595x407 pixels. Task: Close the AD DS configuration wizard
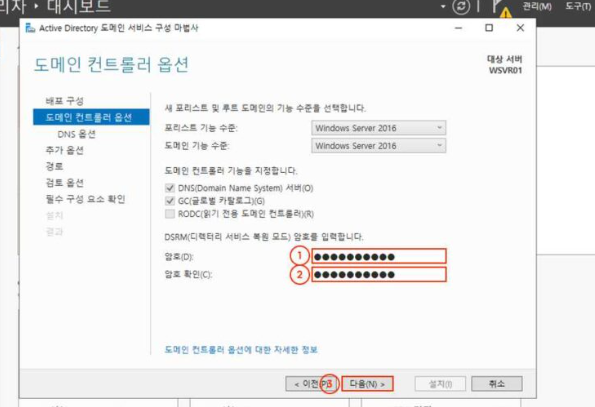click(520, 28)
